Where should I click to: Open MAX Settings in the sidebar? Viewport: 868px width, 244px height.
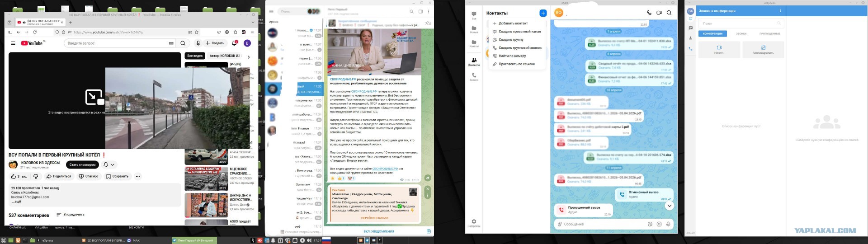click(474, 223)
